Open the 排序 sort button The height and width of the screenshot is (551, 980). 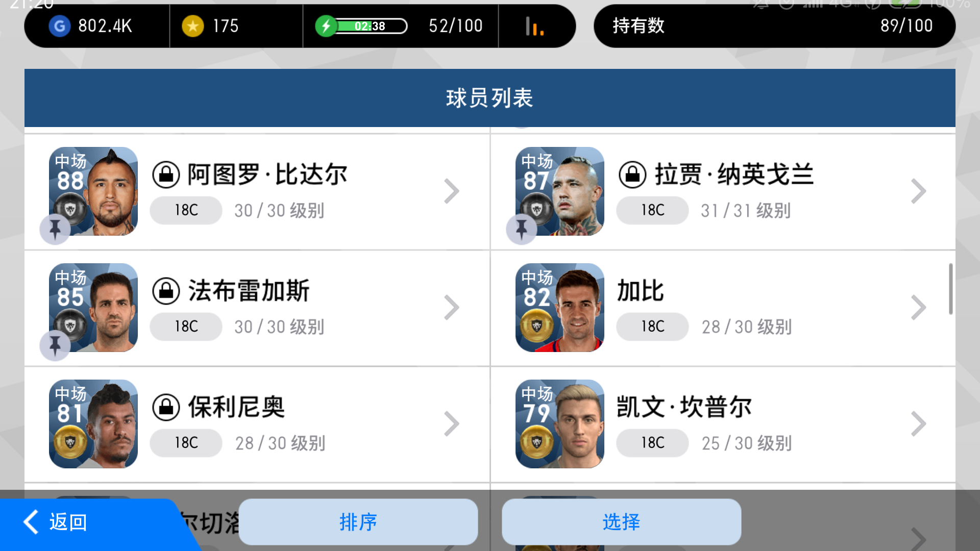coord(358,522)
